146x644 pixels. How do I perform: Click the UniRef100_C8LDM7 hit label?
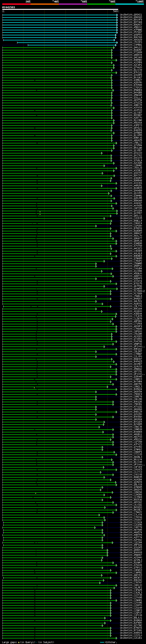click(x=131, y=352)
